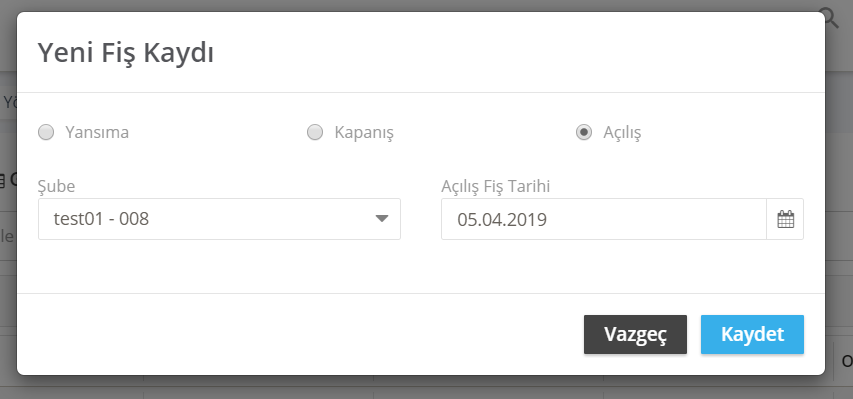Click the Açılış option label
Image resolution: width=853 pixels, height=399 pixels.
[622, 132]
